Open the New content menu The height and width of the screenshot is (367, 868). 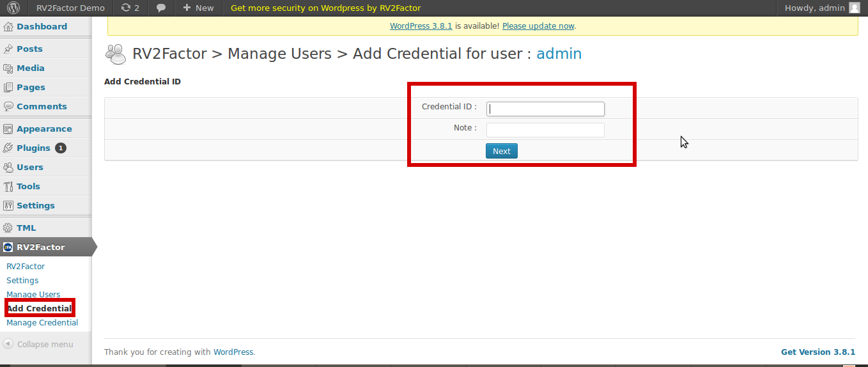click(x=198, y=8)
